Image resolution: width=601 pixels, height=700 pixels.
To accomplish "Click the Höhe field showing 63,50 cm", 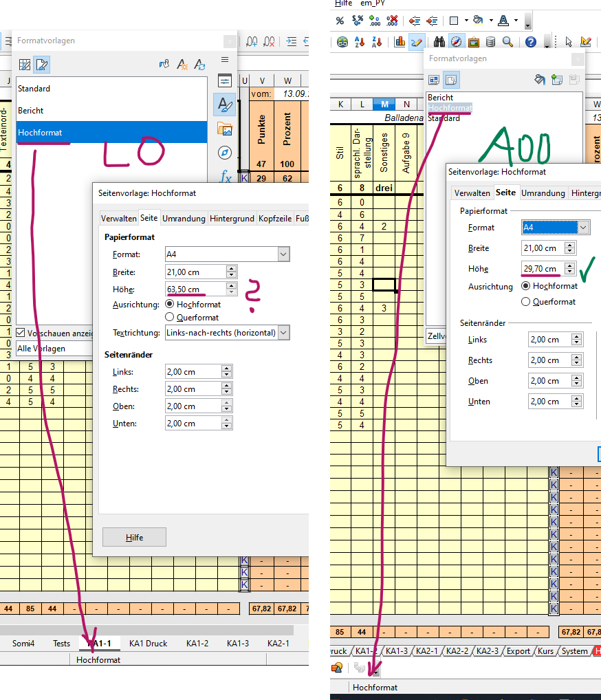I will tap(195, 289).
